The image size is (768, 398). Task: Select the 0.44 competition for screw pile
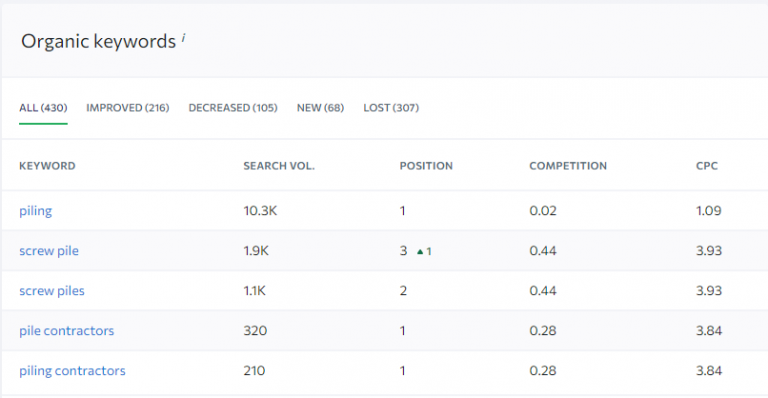[x=543, y=251]
